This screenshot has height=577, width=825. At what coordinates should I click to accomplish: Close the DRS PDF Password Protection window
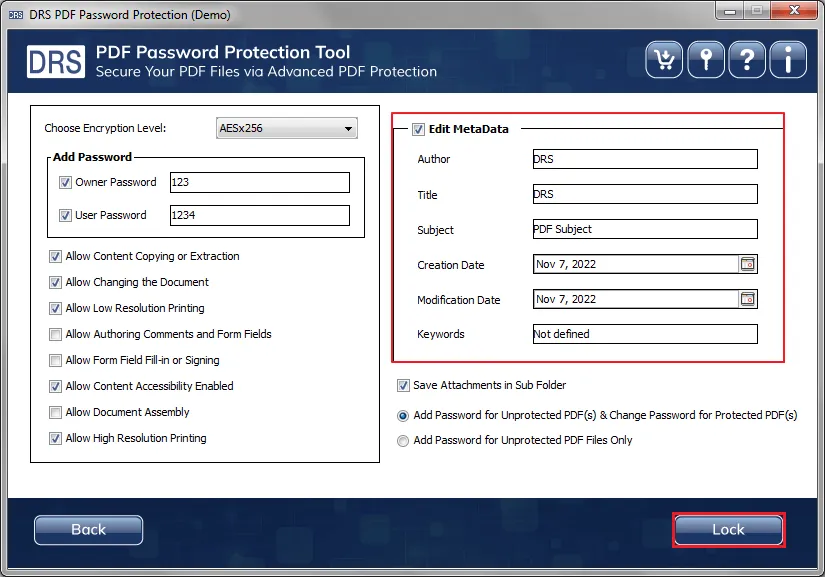pos(794,11)
